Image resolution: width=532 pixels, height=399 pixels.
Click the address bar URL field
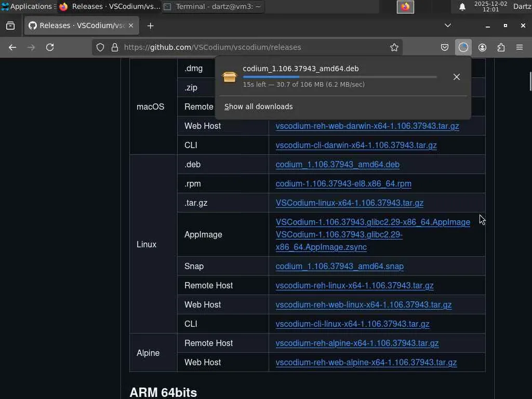tap(247, 47)
